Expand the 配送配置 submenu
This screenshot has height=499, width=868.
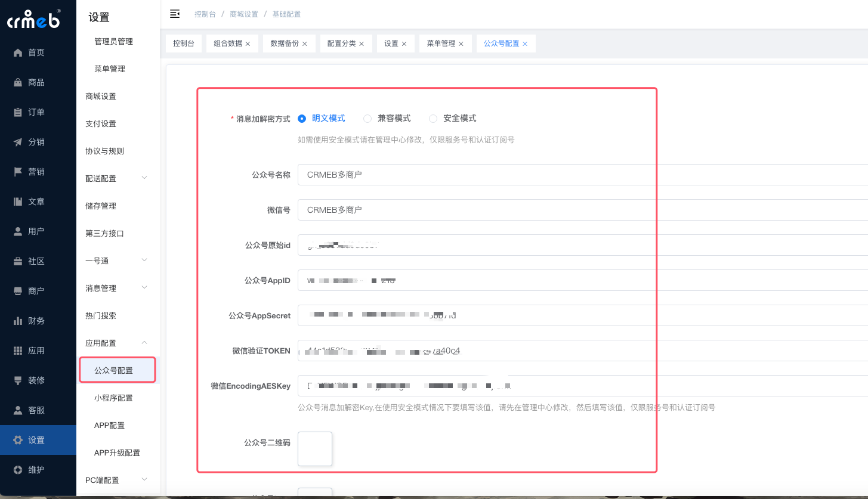pos(144,178)
